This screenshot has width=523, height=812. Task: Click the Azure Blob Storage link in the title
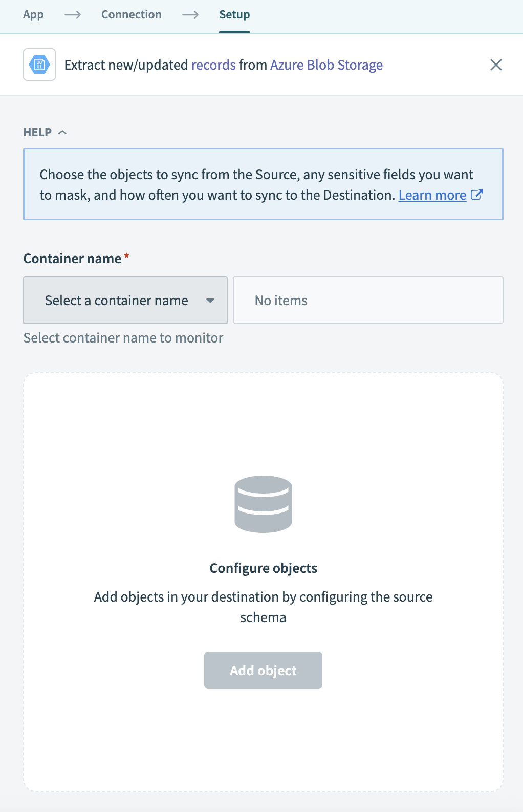326,65
